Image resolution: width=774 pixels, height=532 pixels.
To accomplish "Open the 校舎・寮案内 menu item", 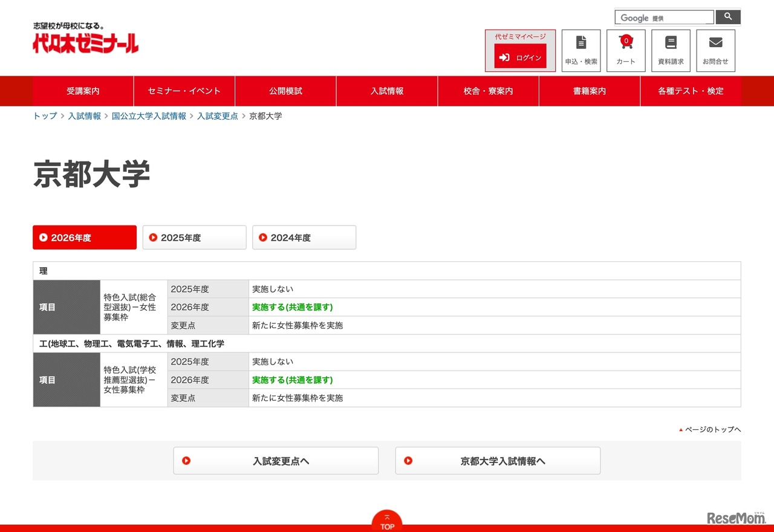I will click(x=488, y=91).
